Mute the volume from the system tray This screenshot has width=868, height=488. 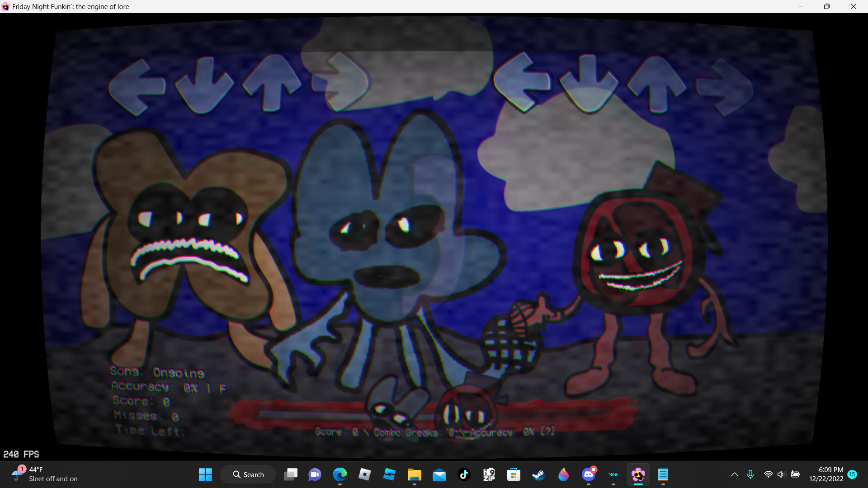pos(782,474)
